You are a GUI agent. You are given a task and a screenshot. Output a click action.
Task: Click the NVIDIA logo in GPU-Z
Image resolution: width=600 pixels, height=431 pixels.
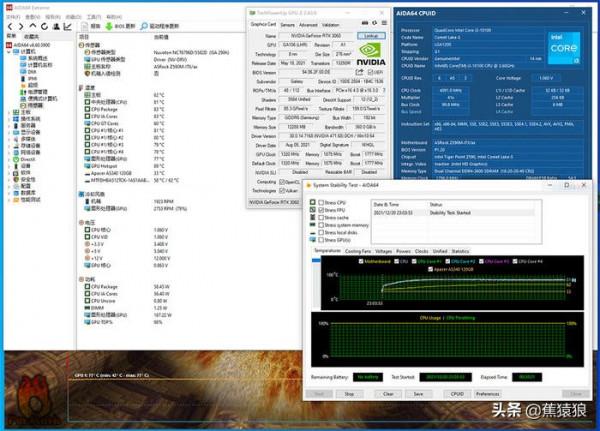coord(371,54)
